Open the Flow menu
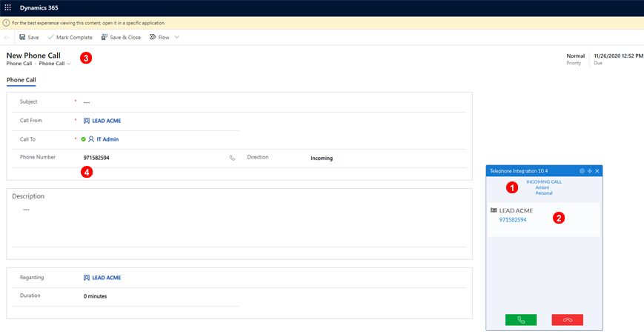644x334 pixels. coord(159,37)
